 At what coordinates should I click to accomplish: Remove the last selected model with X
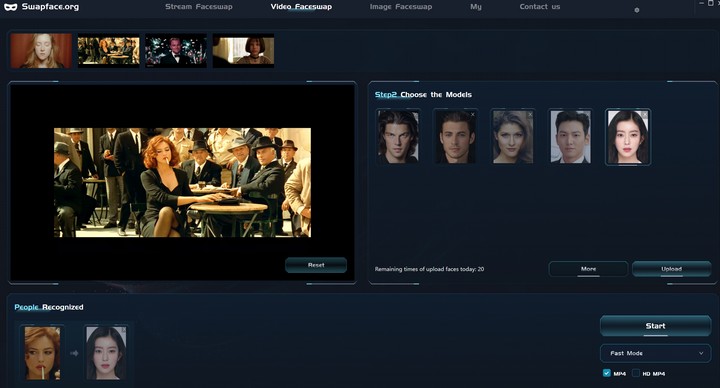pos(645,114)
